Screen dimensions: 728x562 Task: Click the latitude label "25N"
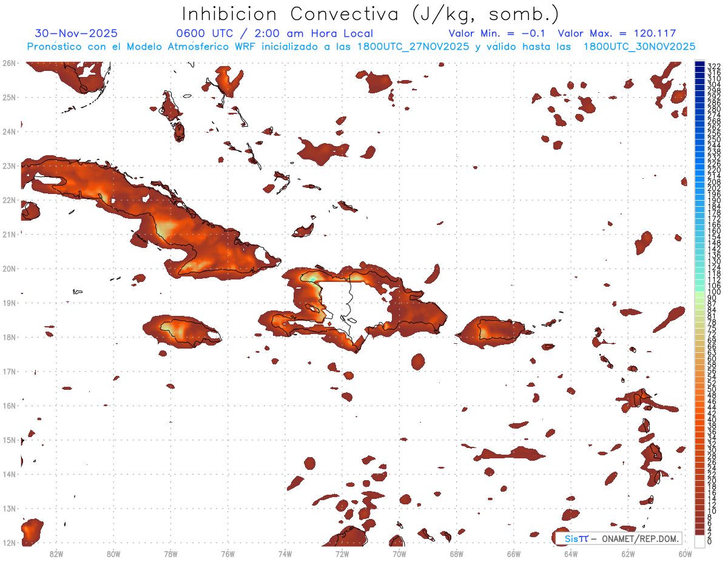tap(8, 97)
